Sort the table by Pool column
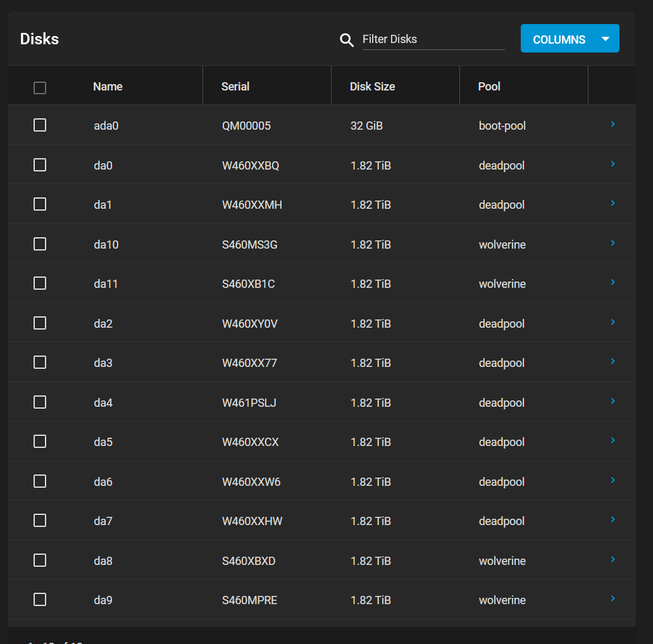 (489, 87)
